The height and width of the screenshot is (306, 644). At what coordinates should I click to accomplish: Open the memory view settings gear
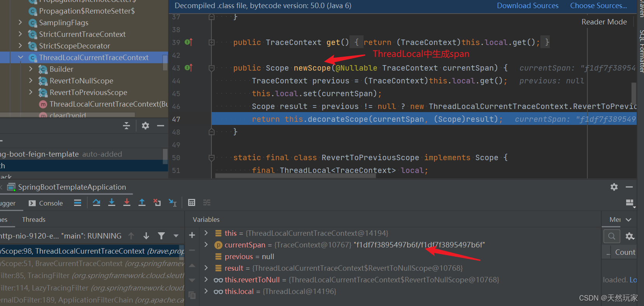630,236
